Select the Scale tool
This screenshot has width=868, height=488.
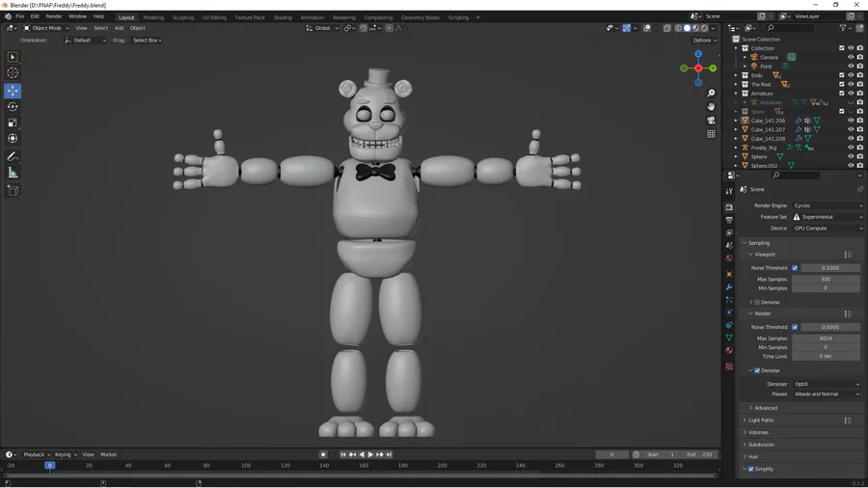tap(13, 122)
